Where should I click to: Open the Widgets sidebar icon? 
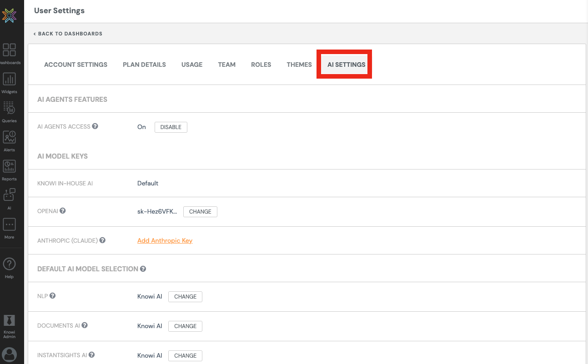[x=9, y=79]
